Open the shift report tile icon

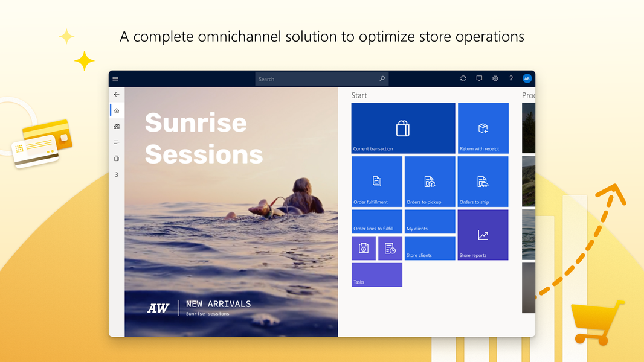[x=390, y=248]
